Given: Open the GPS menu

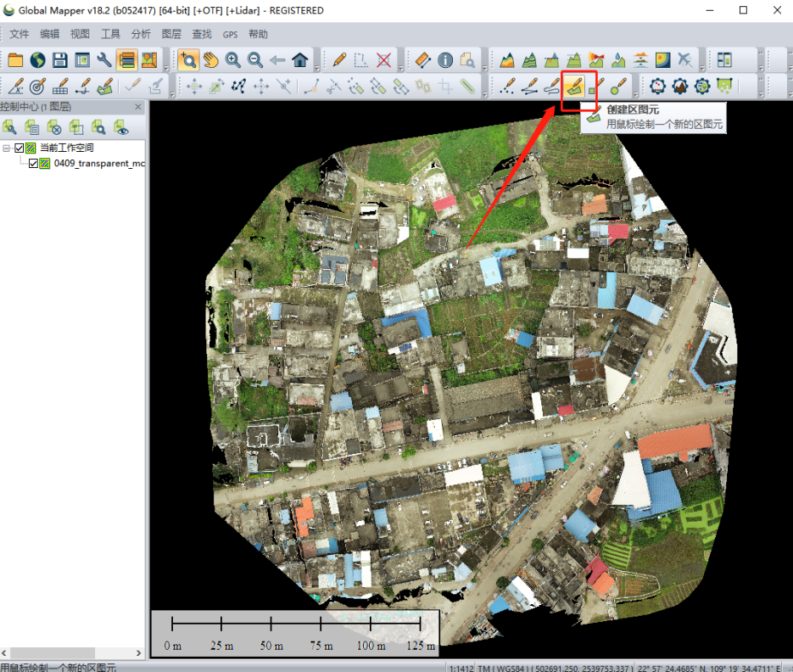Looking at the screenshot, I should click(x=230, y=35).
